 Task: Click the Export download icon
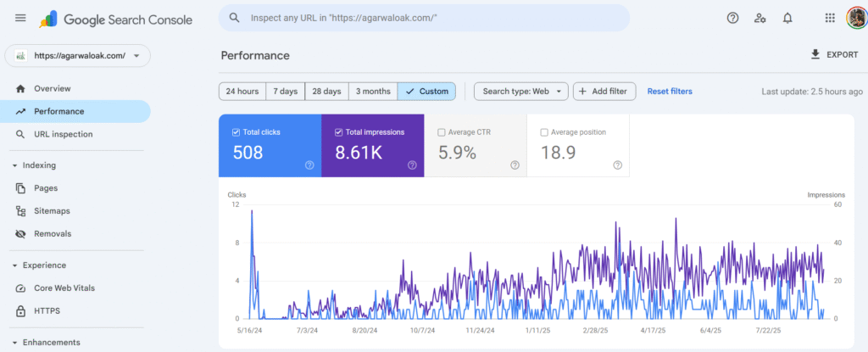pos(815,55)
